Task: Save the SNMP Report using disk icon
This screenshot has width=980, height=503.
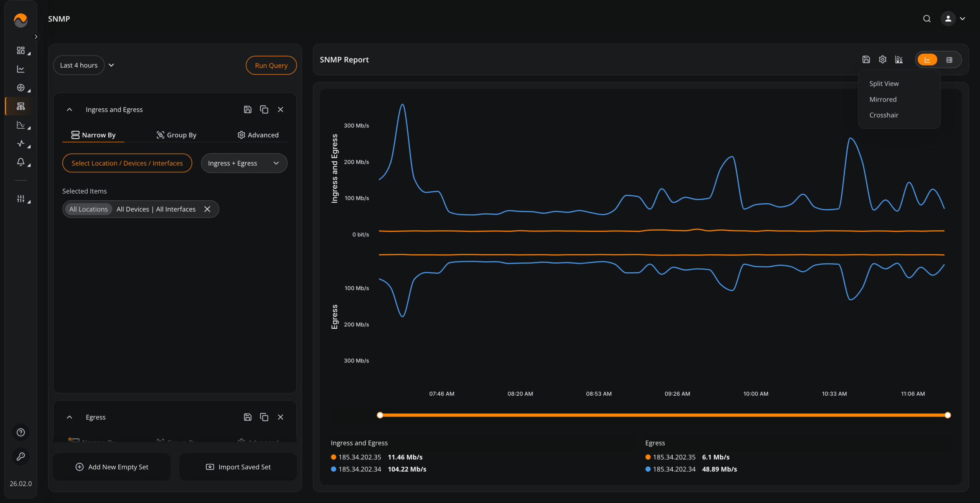Action: (x=866, y=59)
